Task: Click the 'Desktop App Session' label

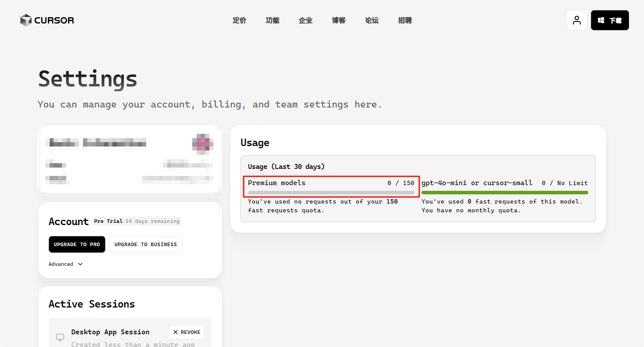Action: [x=110, y=332]
